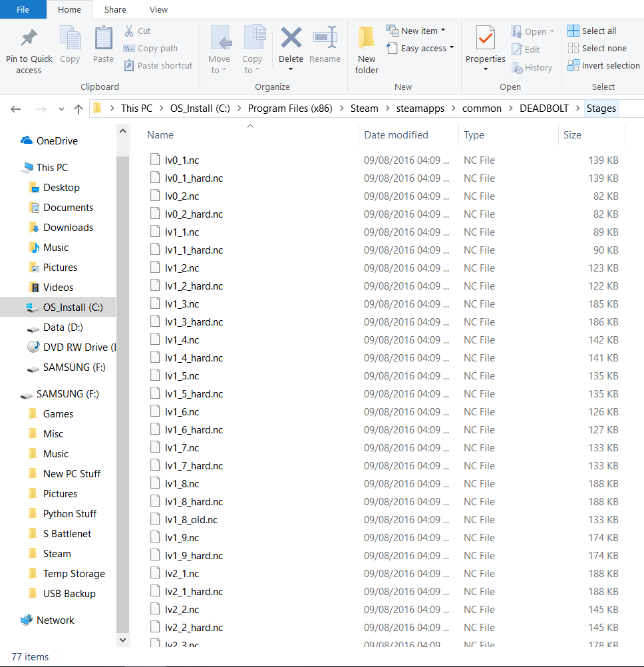Open Network in the navigation pane

[x=47, y=620]
